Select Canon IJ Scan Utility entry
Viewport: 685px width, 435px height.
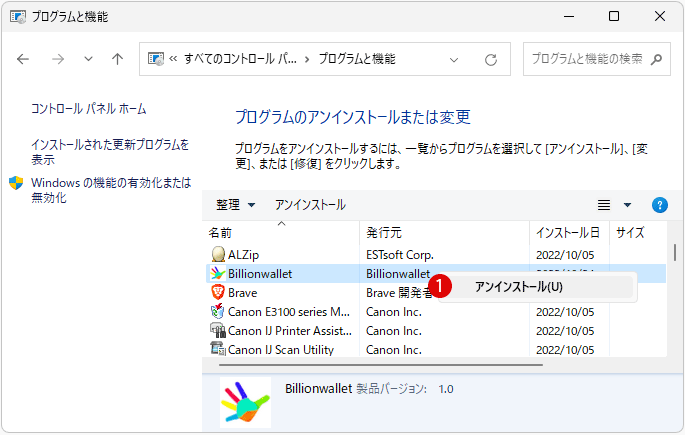point(281,350)
